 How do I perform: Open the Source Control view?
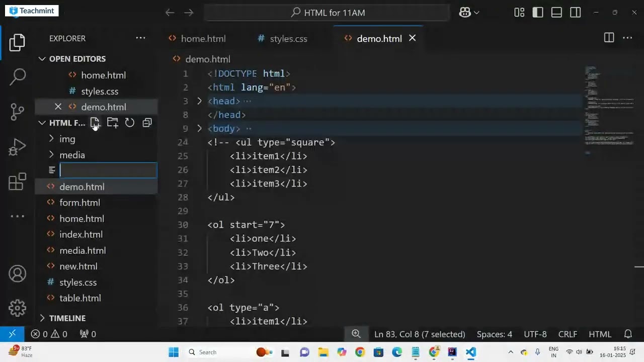point(17,112)
